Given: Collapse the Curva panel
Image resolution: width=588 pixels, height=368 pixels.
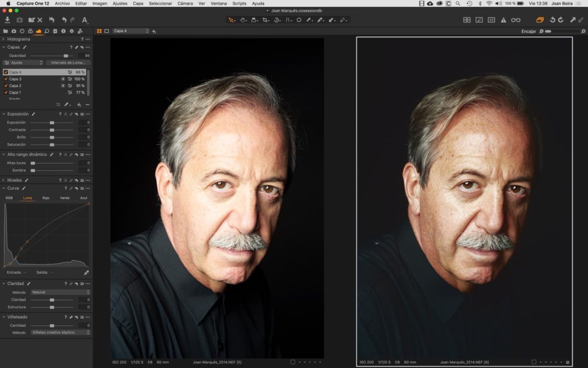Looking at the screenshot, I should pyautogui.click(x=3, y=188).
